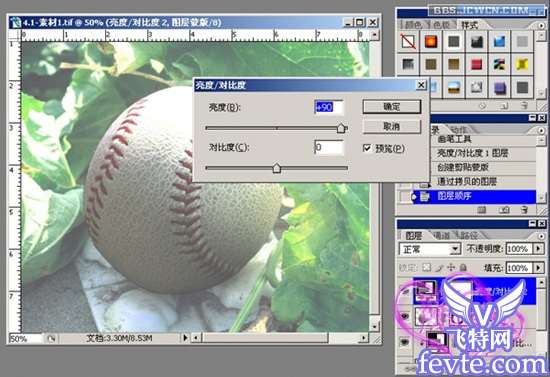Click the 取消 button
Viewport: 550px width, 377px height.
391,127
